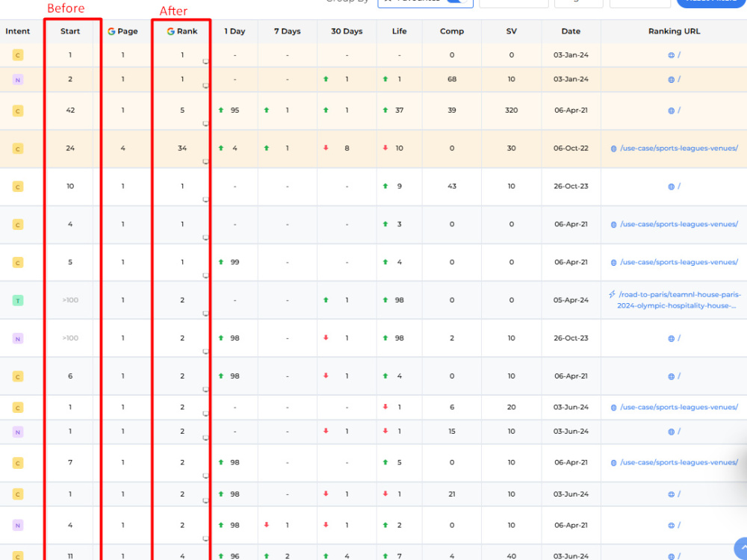Sort by Comp column header
Image resolution: width=747 pixels, height=560 pixels.
tap(452, 31)
